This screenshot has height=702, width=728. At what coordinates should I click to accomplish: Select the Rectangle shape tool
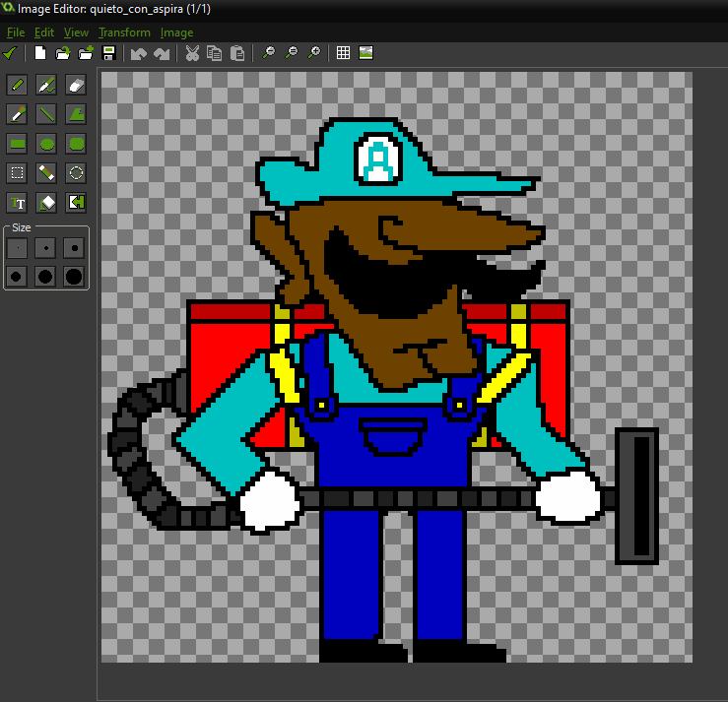(x=17, y=144)
